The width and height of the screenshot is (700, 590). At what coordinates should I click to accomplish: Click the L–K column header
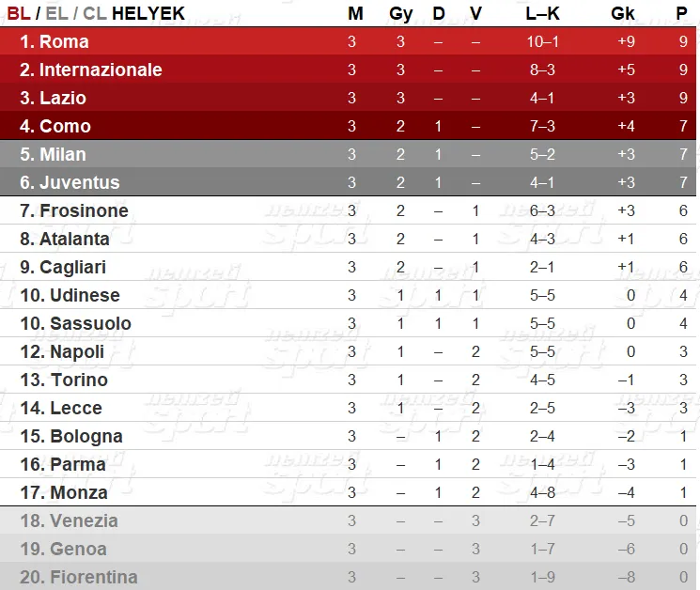(x=542, y=13)
